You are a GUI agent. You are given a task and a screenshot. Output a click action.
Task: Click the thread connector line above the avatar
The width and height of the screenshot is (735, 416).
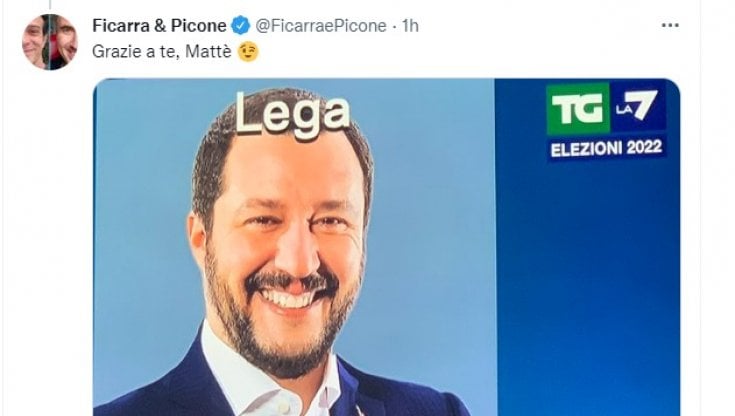[50, 5]
